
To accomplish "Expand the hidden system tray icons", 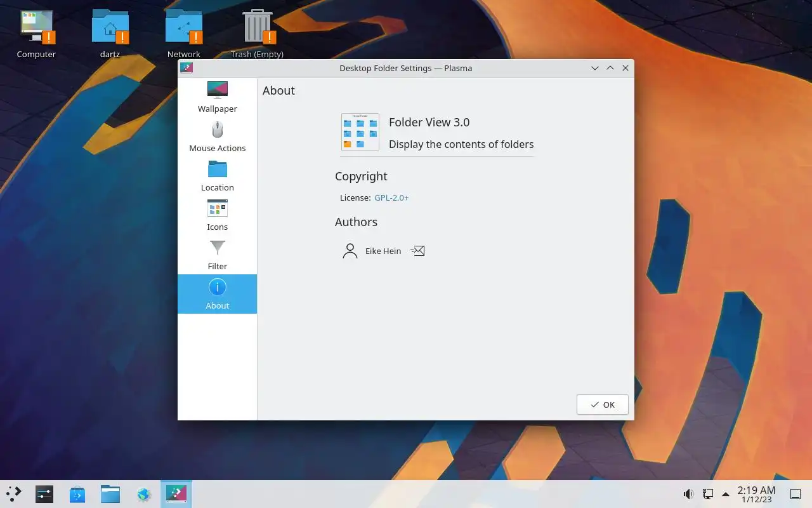I will [726, 494].
